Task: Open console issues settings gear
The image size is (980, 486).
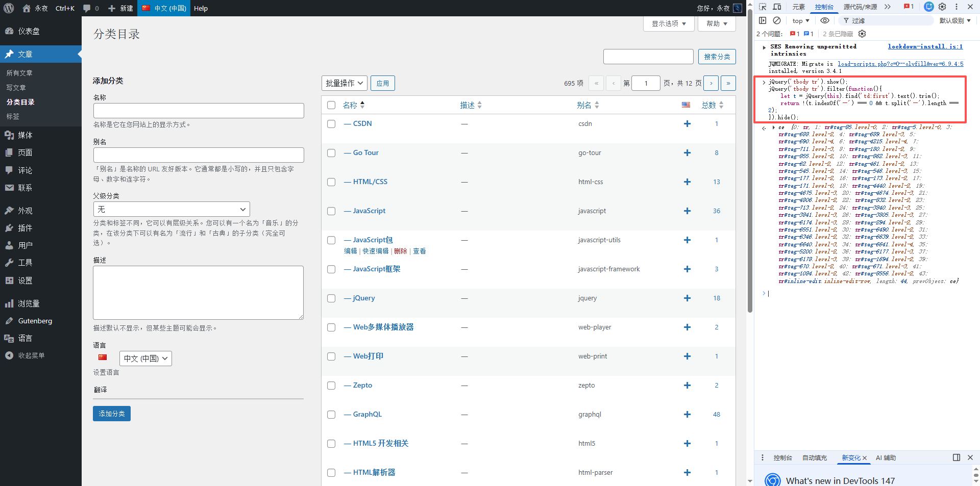Action: pyautogui.click(x=862, y=34)
